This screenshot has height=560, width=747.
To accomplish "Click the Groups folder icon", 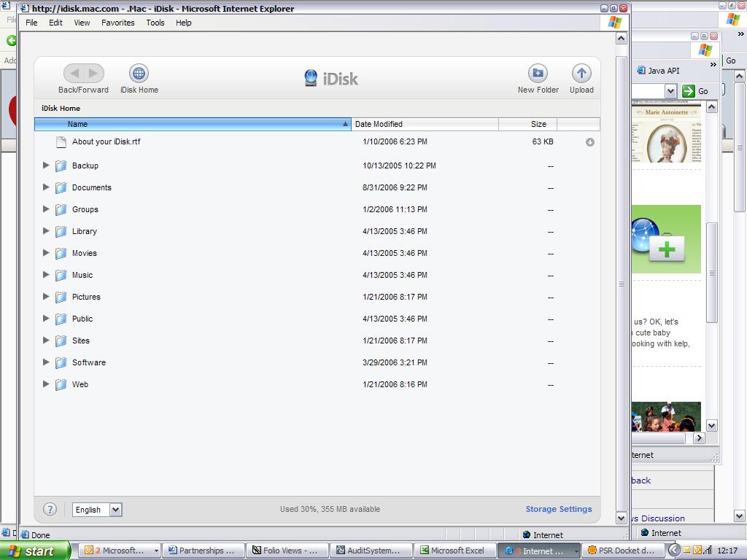I will [x=61, y=209].
